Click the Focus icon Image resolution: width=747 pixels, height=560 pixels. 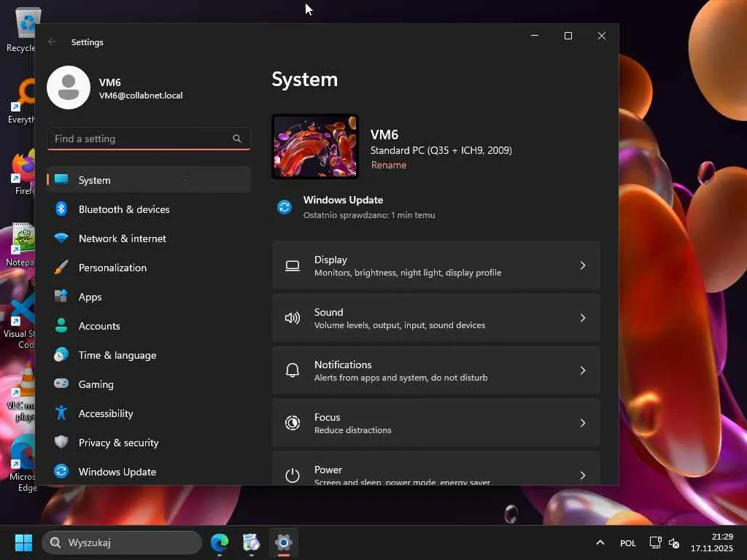click(x=293, y=422)
